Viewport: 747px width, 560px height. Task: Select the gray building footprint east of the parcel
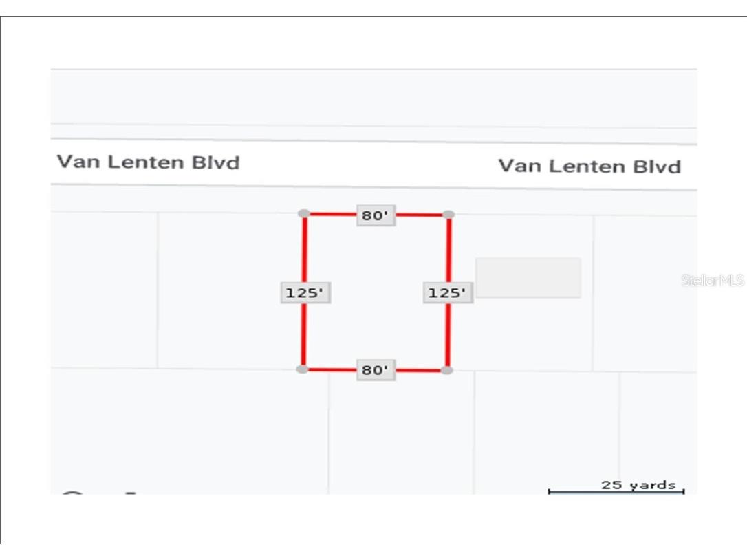pyautogui.click(x=528, y=278)
